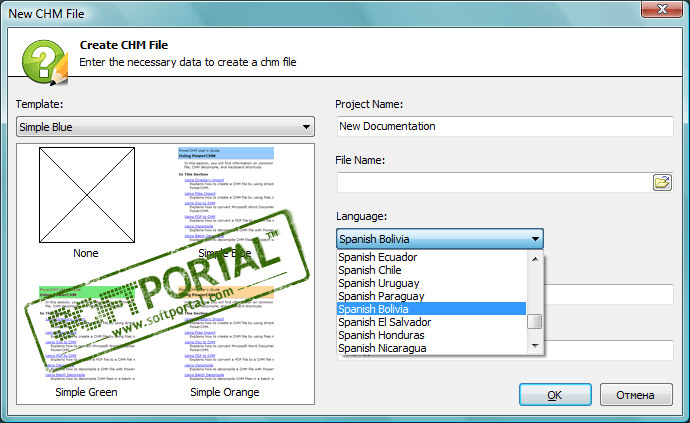Collapse the Language combo box arrow

535,239
